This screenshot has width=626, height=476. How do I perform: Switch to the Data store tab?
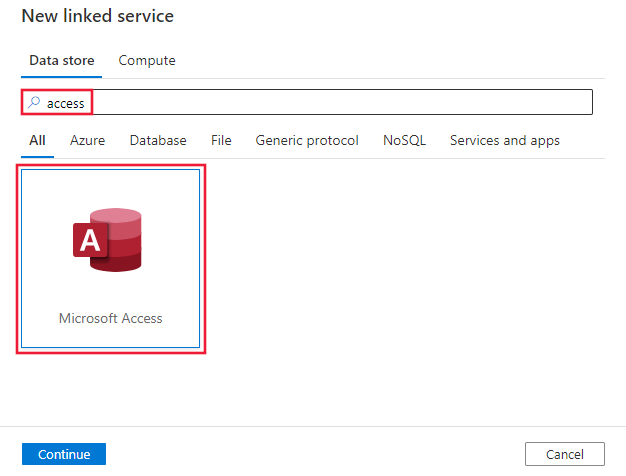[x=62, y=60]
